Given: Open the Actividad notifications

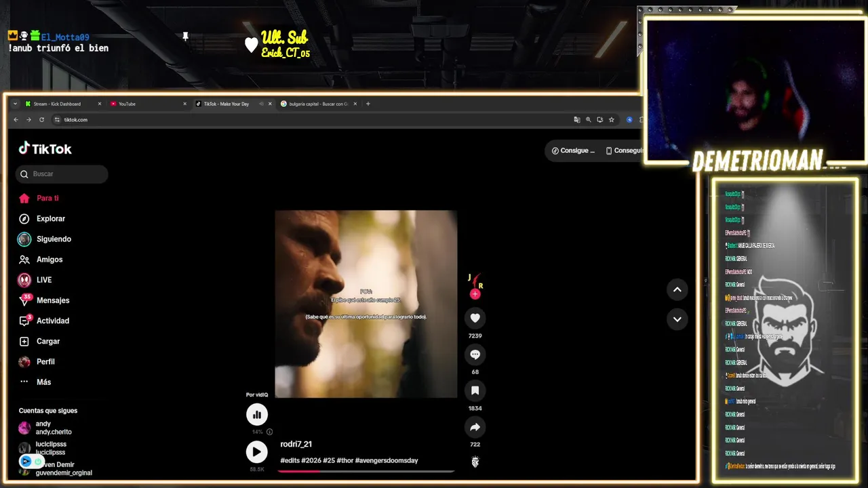Looking at the screenshot, I should tap(44, 321).
